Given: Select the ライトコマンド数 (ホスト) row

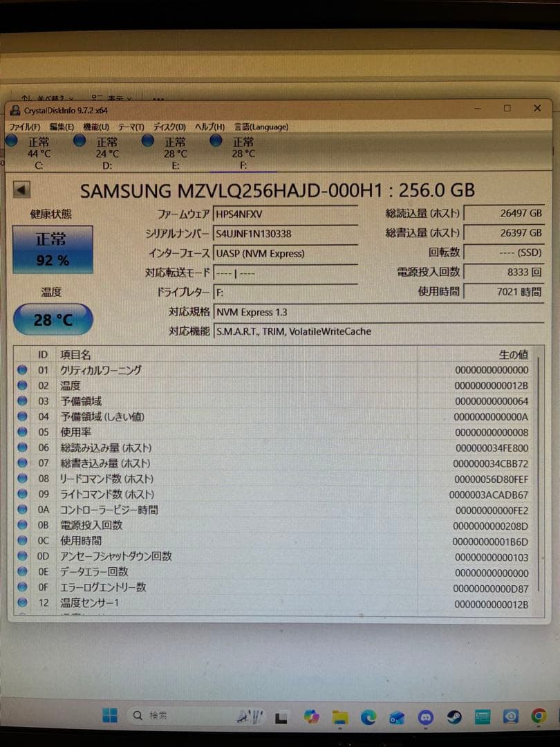Looking at the screenshot, I should point(274,495).
